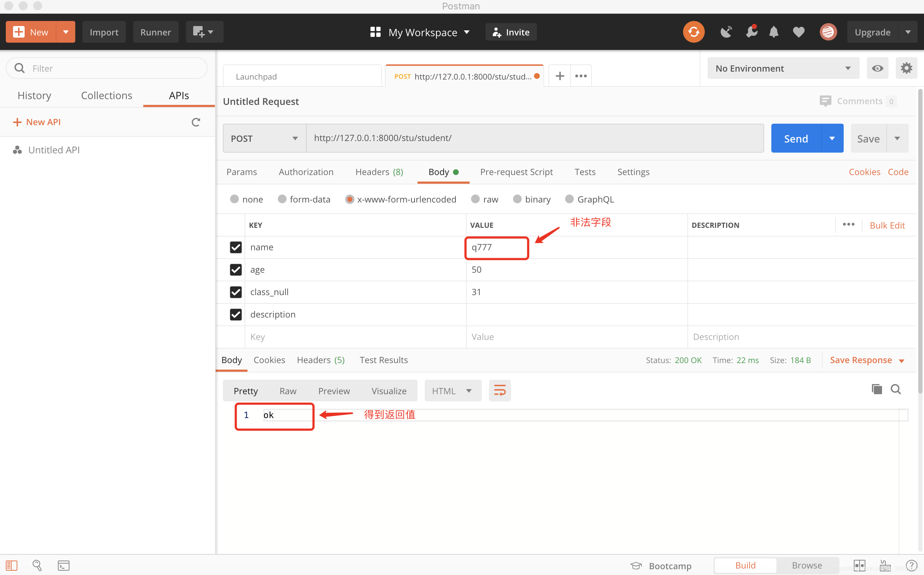Search within the response body
924x575 pixels.
pyautogui.click(x=895, y=389)
